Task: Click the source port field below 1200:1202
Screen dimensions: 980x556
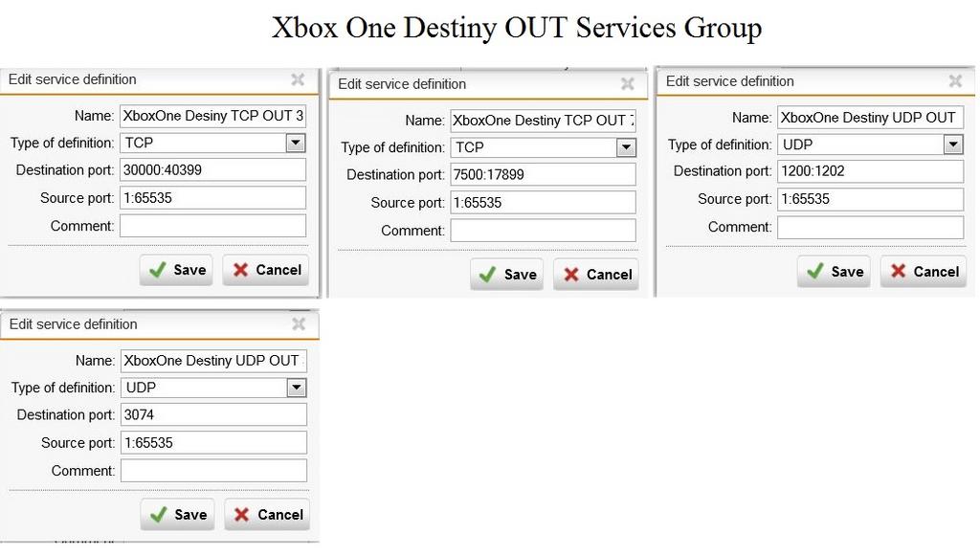Action: (x=870, y=199)
